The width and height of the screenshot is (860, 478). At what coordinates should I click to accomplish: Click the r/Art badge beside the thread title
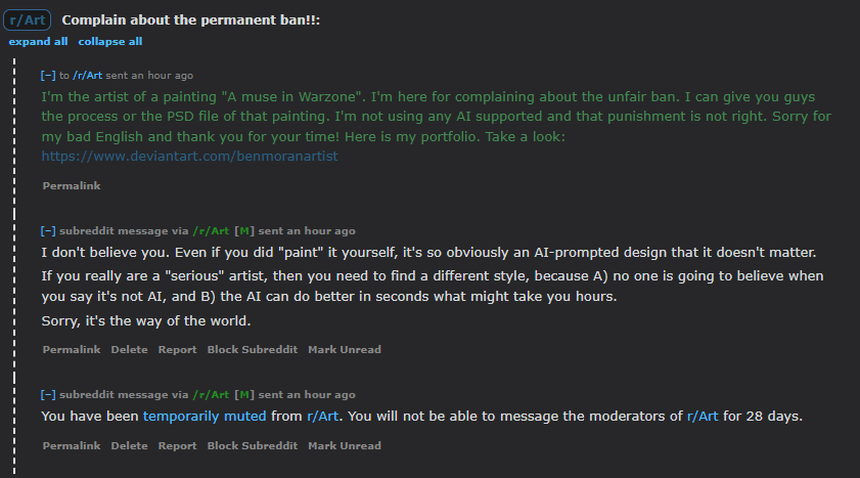click(27, 21)
